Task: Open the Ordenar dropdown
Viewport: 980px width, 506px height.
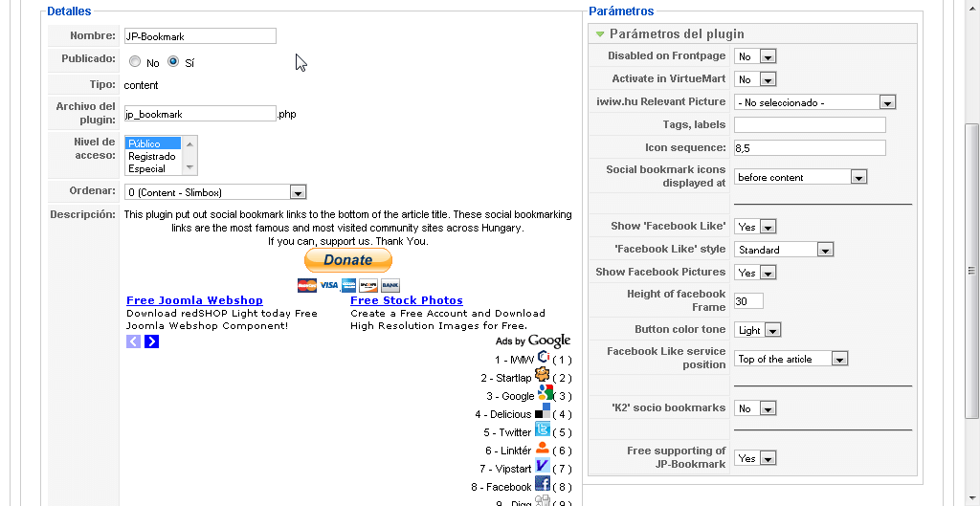Action: 215,191
